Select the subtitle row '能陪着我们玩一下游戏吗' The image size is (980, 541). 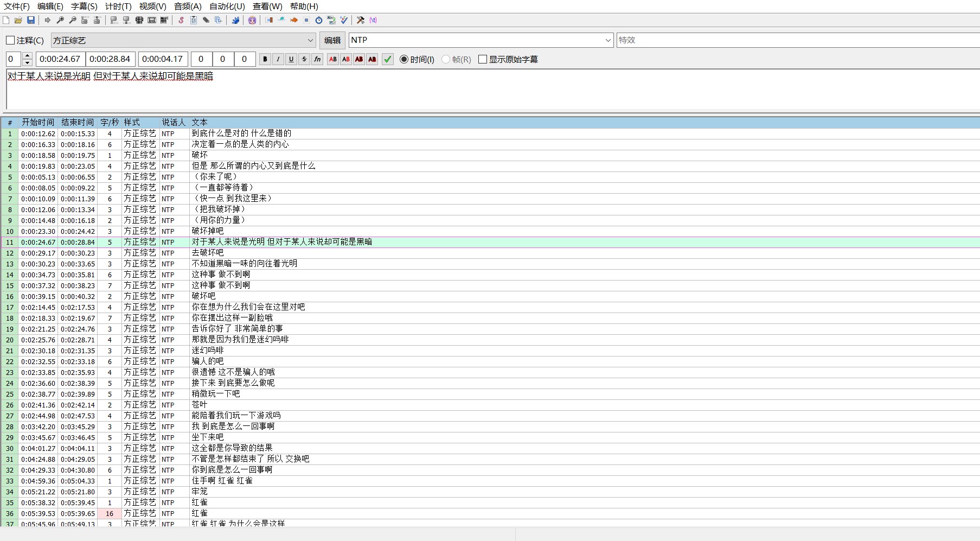(490, 416)
